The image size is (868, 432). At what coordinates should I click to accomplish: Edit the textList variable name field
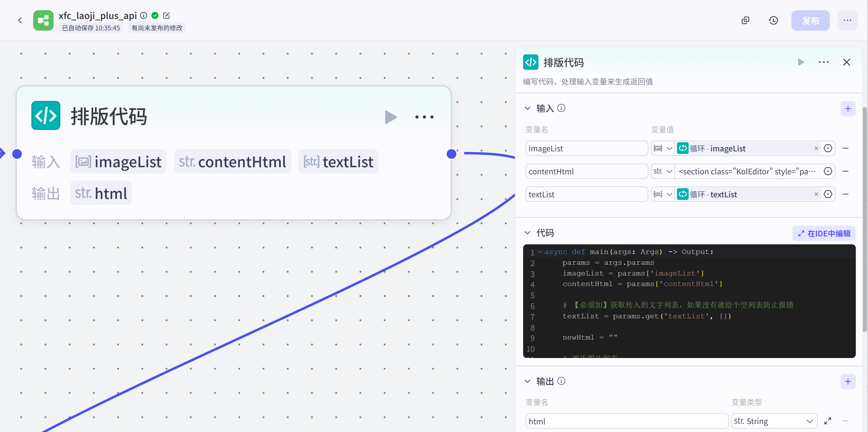click(586, 194)
